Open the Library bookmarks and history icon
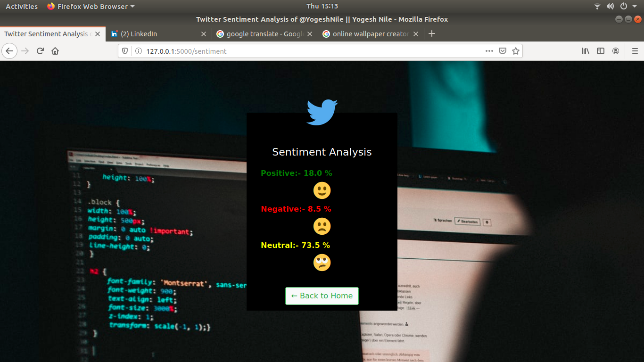The height and width of the screenshot is (362, 644). tap(586, 51)
